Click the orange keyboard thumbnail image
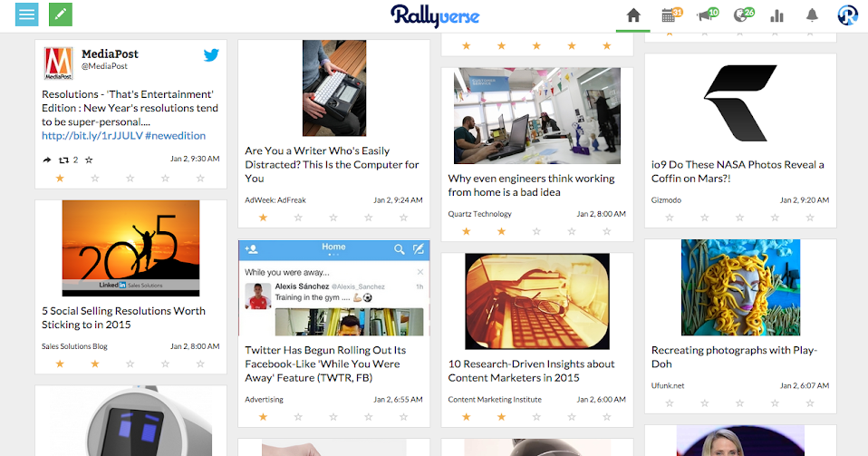 537,301
